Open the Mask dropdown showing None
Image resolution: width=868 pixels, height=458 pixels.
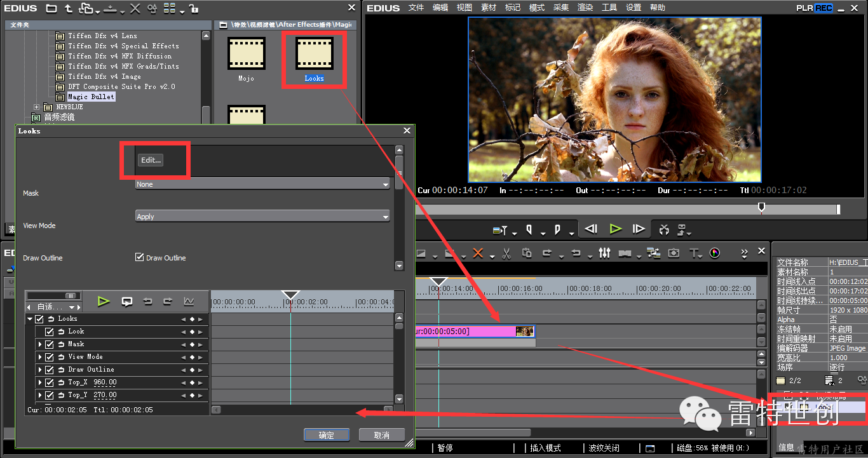262,184
